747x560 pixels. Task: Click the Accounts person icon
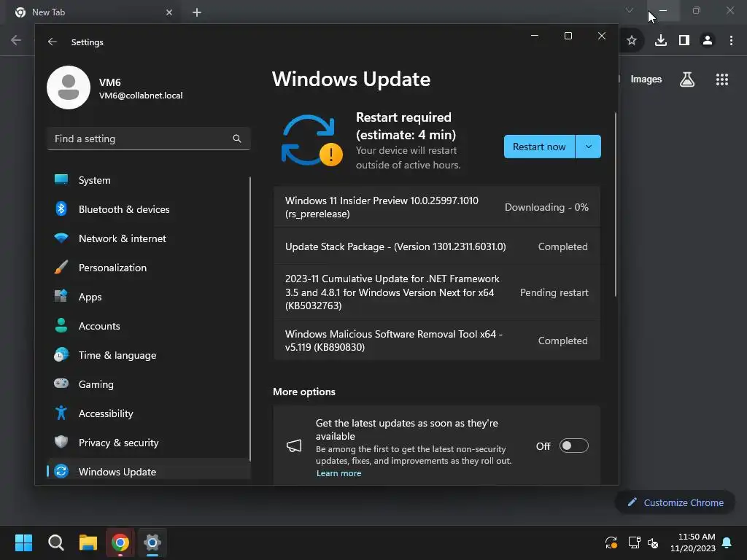point(61,325)
